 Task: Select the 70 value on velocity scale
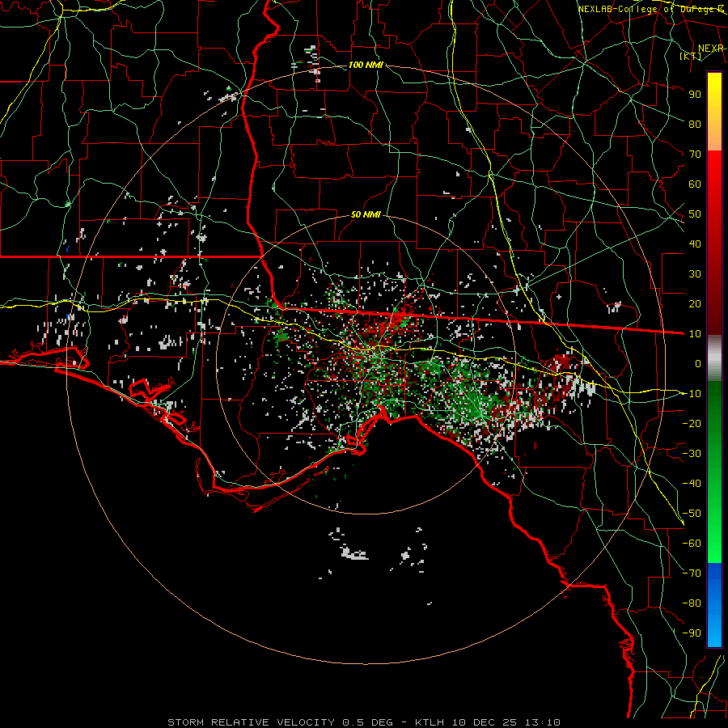pos(695,154)
